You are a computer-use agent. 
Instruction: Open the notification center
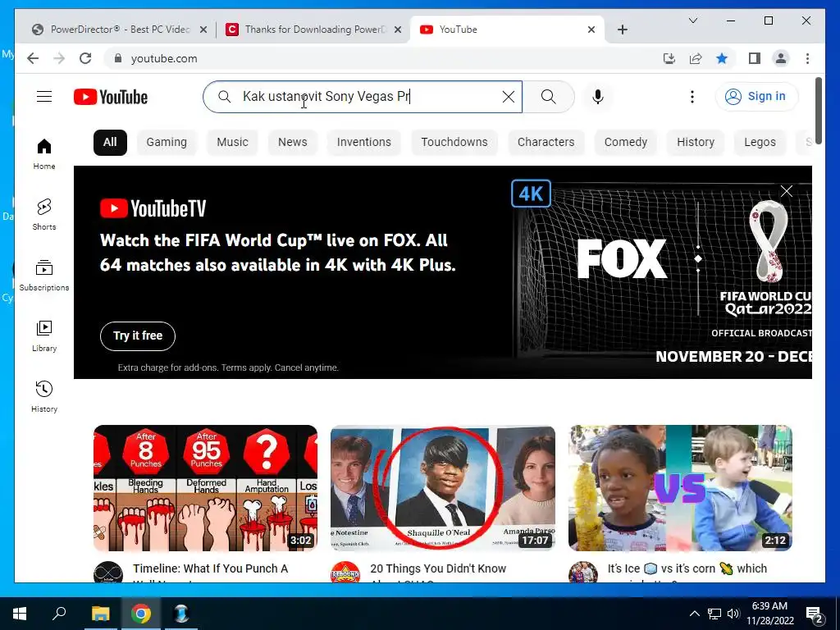pyautogui.click(x=814, y=614)
